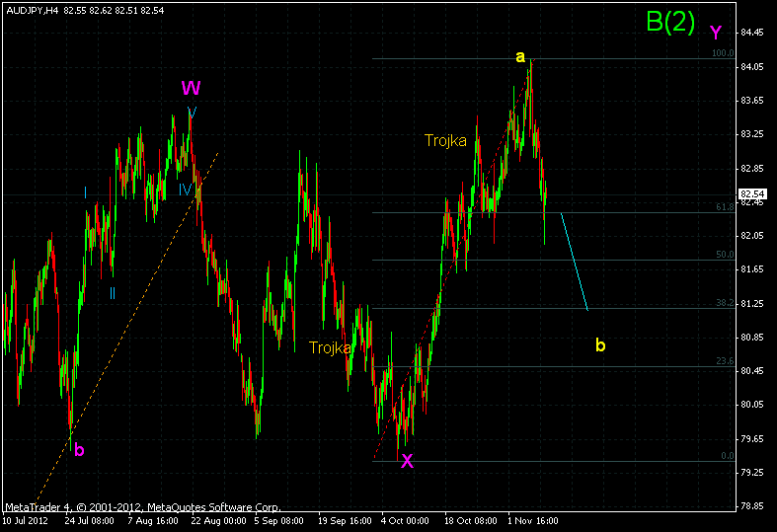The height and width of the screenshot is (532, 777).
Task: Click the 18 Oct 08:00 date label
Action: pos(471,521)
